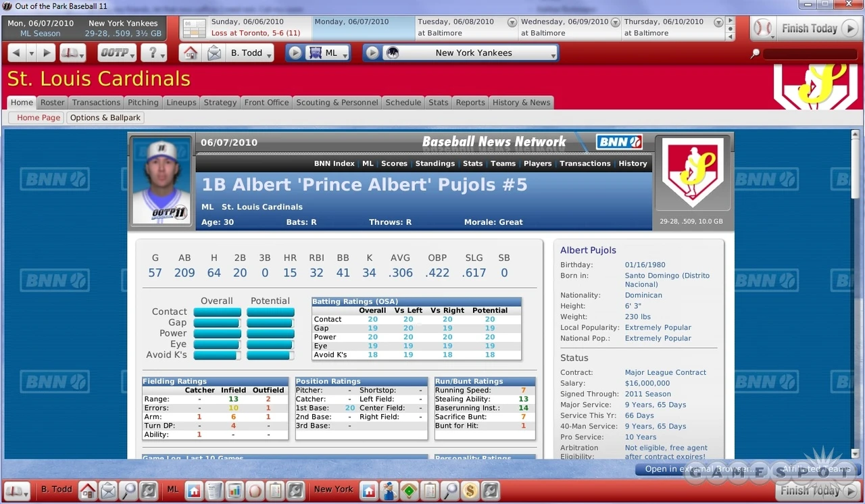Screen dimensions: 865x504
Task: Expand the New York Yankees team dropdown
Action: [471, 53]
